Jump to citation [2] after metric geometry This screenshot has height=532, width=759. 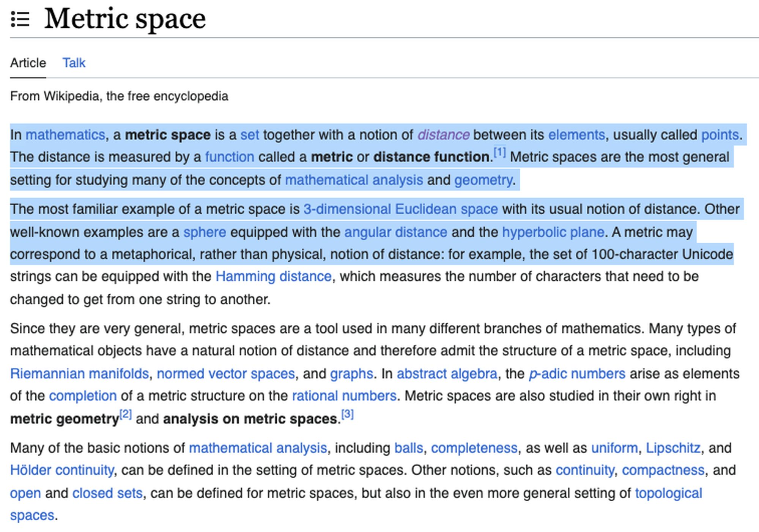(126, 415)
